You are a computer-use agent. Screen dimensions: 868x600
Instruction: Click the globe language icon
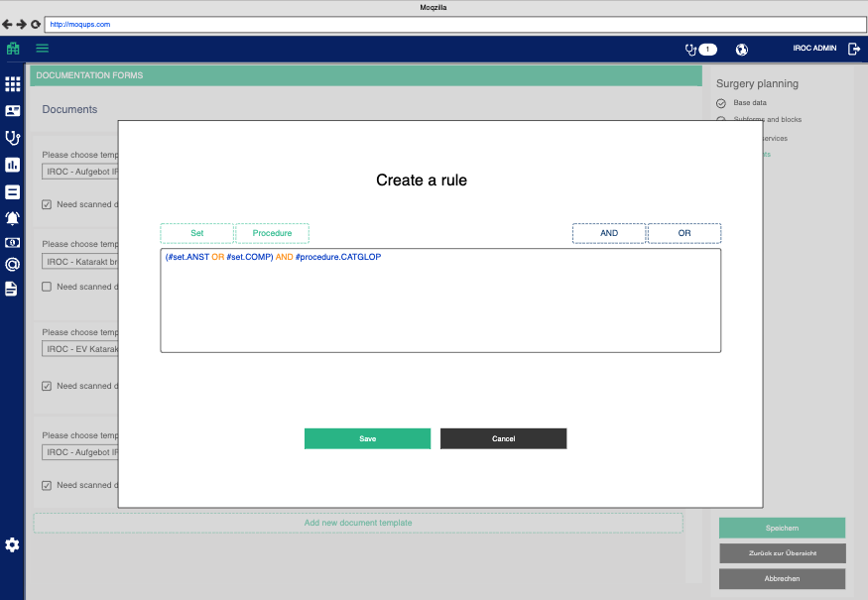click(x=742, y=50)
